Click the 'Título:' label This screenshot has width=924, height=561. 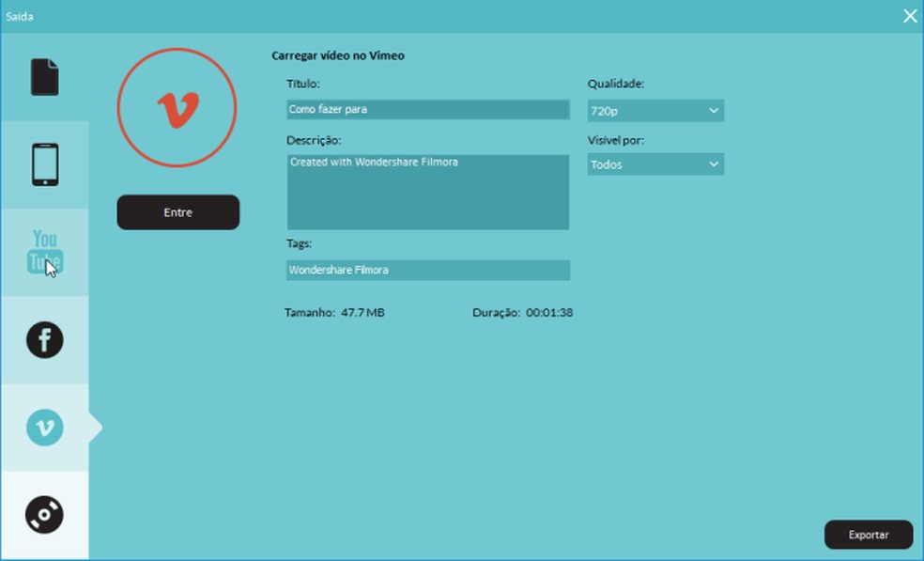coord(303,84)
